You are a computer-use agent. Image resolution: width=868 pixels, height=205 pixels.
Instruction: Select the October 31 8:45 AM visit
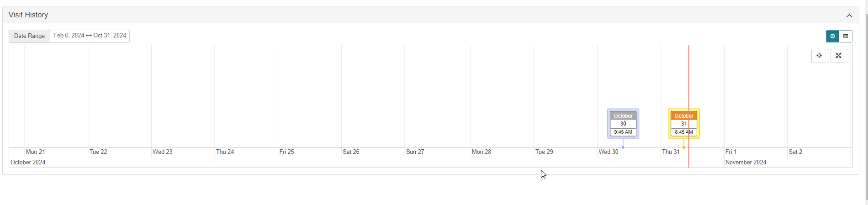tap(684, 124)
